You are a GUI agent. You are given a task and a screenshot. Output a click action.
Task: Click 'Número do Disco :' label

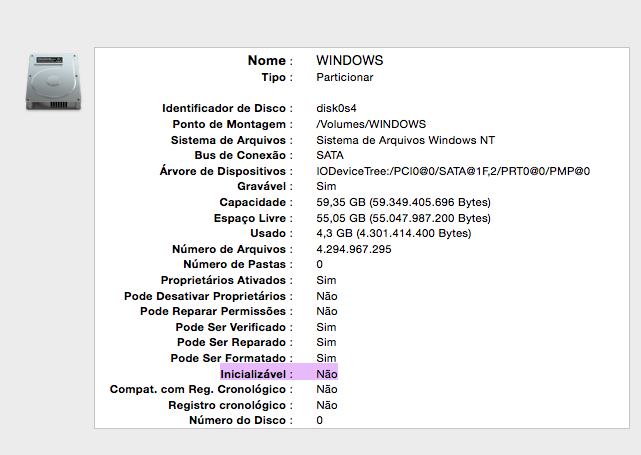(x=241, y=421)
